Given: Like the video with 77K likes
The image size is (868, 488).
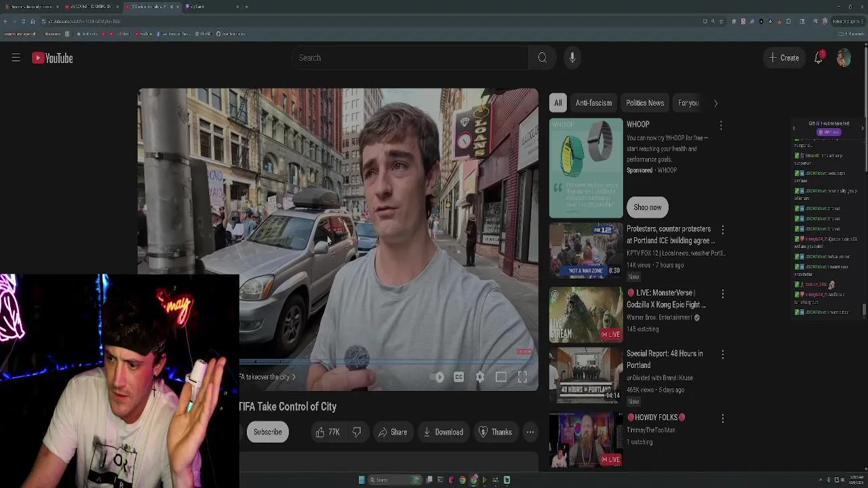Looking at the screenshot, I should tap(328, 432).
